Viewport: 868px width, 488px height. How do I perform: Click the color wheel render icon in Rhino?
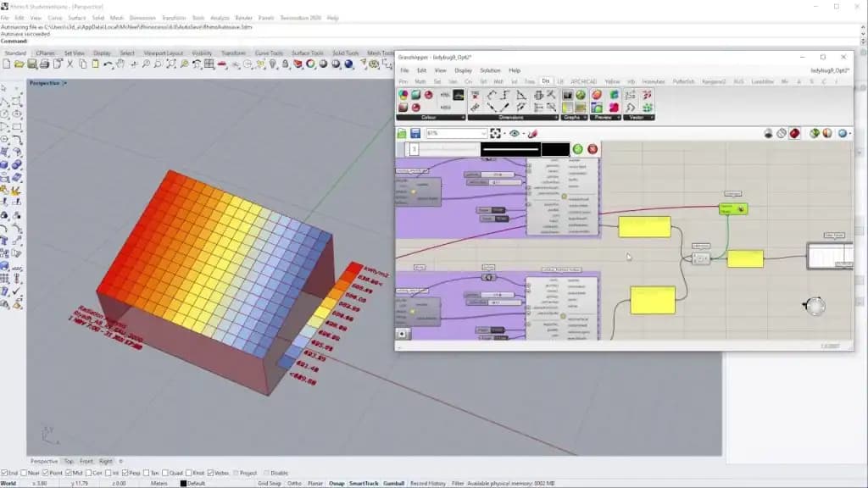[x=310, y=64]
